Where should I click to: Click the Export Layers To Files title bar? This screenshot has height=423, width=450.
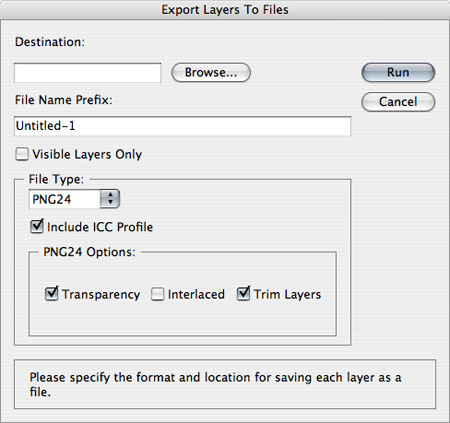pos(225,10)
